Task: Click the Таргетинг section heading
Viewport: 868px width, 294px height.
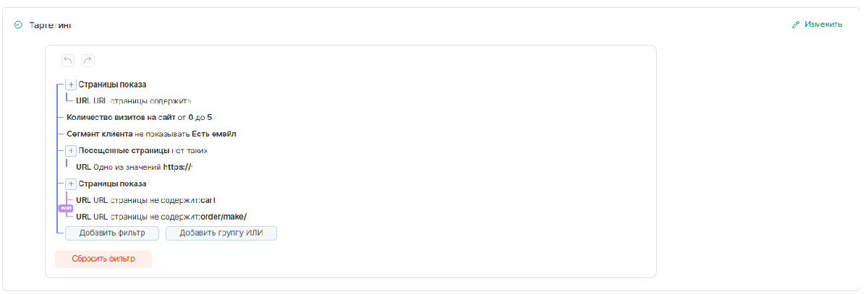Action: [x=50, y=25]
